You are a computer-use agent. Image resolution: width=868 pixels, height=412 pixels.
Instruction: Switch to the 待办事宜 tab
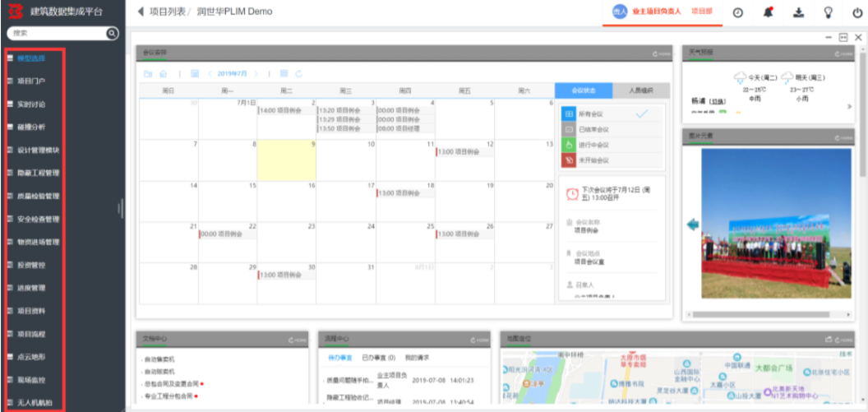[340, 358]
